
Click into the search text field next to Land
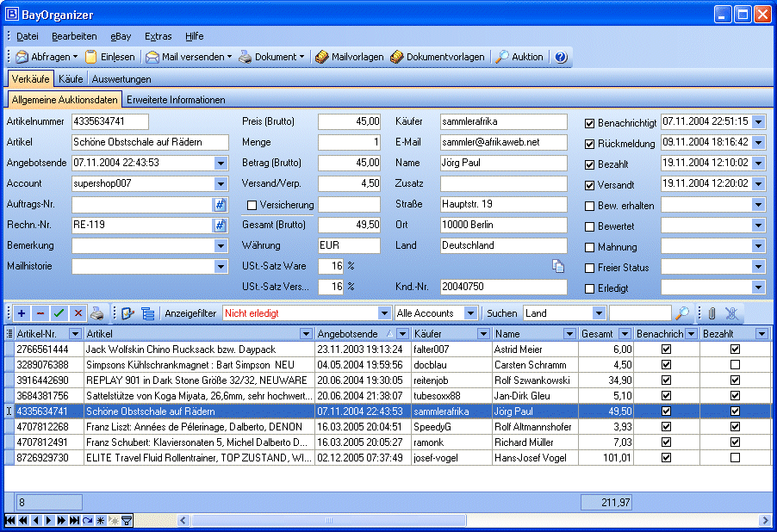pos(640,313)
